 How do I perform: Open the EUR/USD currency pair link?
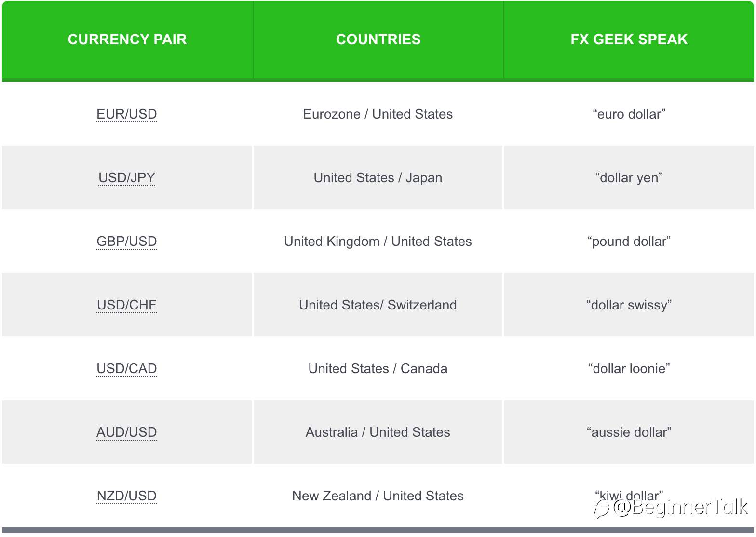coord(127,114)
